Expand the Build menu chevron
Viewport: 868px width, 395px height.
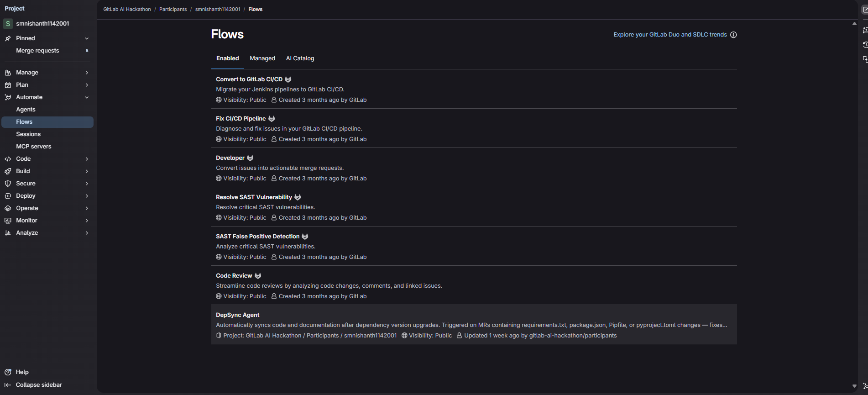click(x=87, y=171)
